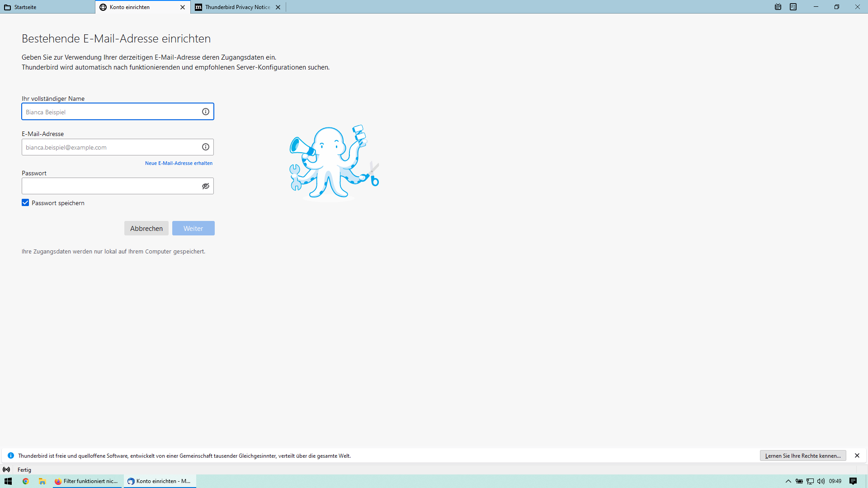Click the online status icon in the status bar

(6, 469)
